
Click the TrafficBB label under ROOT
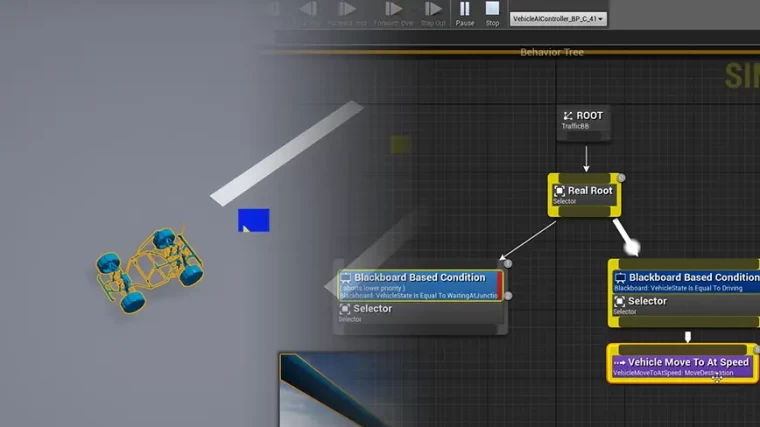coord(575,127)
